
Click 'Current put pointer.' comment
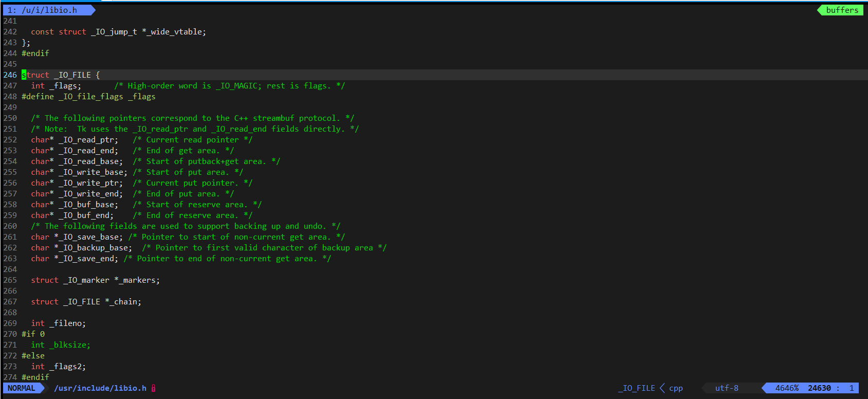pyautogui.click(x=193, y=183)
